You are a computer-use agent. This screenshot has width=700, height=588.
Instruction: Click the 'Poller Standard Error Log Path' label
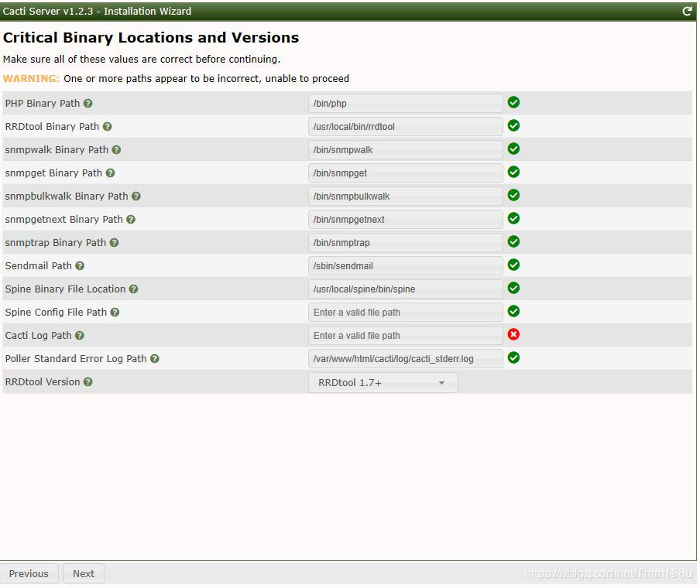pyautogui.click(x=76, y=359)
